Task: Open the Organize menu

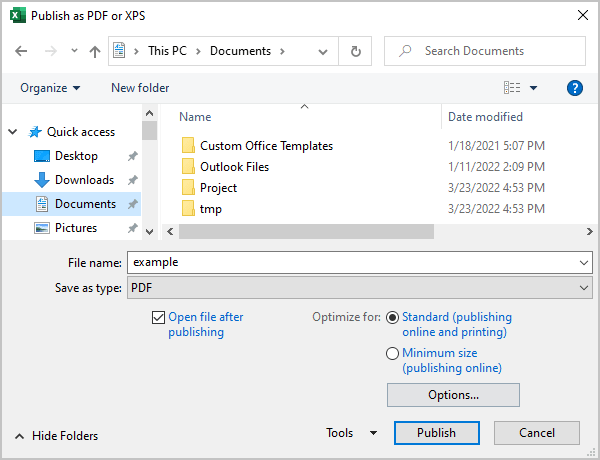Action: [50, 88]
